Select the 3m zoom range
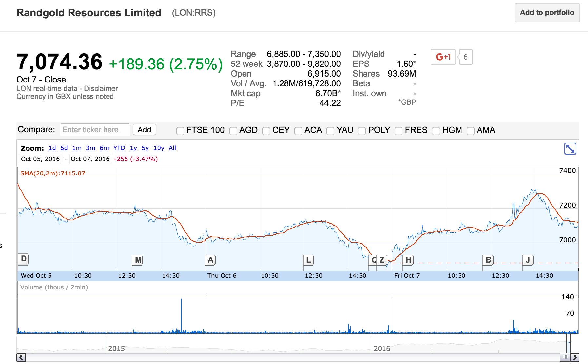The image size is (588, 364). [90, 148]
